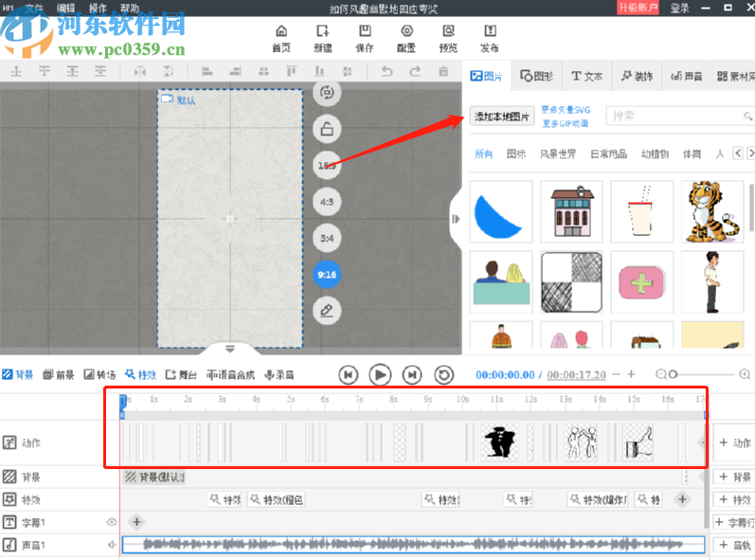Select the 4:3 aspect ratio
This screenshot has width=755, height=560.
327,202
